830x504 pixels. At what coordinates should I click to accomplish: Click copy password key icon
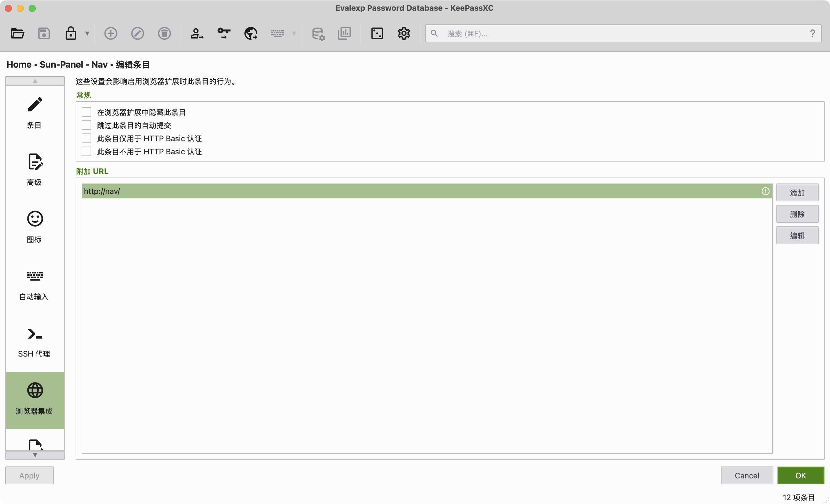[224, 33]
